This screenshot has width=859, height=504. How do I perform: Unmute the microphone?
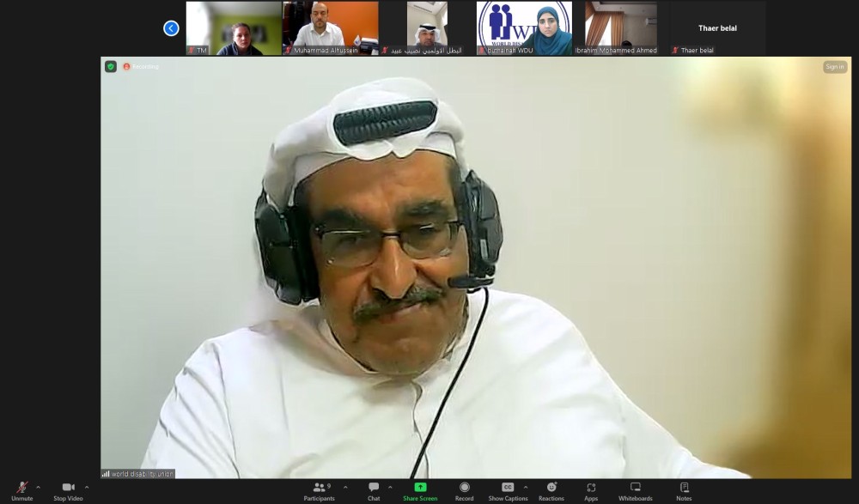[x=22, y=491]
